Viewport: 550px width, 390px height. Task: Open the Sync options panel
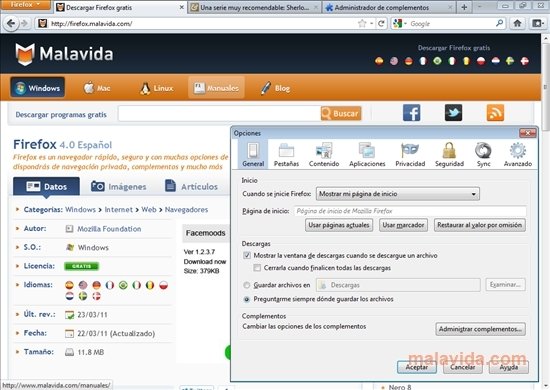(483, 154)
